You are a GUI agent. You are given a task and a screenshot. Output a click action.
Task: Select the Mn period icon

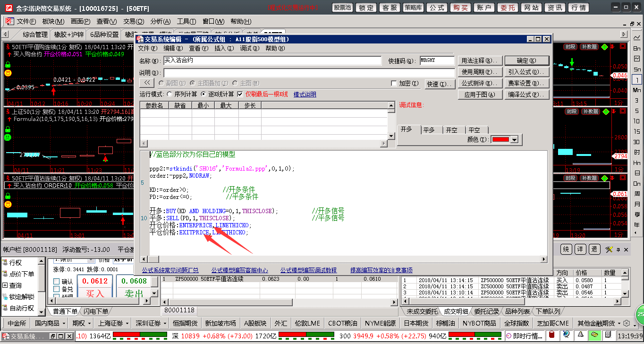click(637, 90)
